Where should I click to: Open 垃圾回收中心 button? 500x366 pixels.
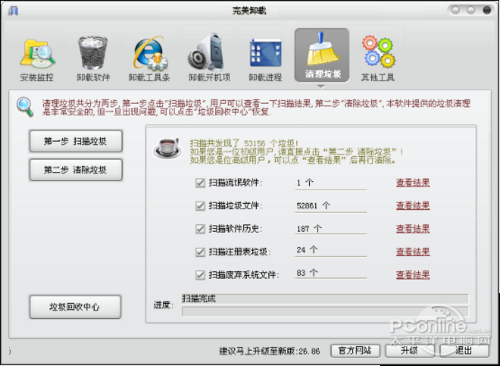[75, 307]
